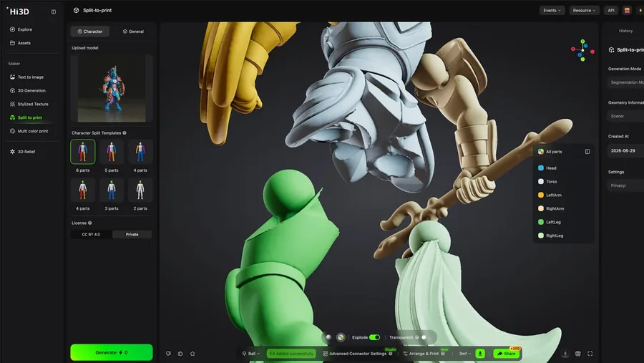The width and height of the screenshot is (644, 363).
Task: Select the blue-legged 4 parts template
Action: click(x=140, y=152)
